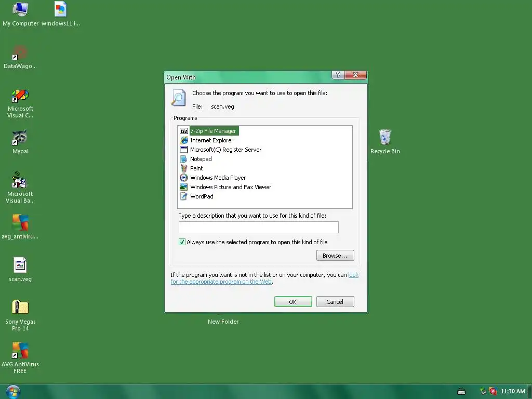Select the text "Microsoft(C) Register Server"
532x399 pixels.
pyautogui.click(x=225, y=150)
